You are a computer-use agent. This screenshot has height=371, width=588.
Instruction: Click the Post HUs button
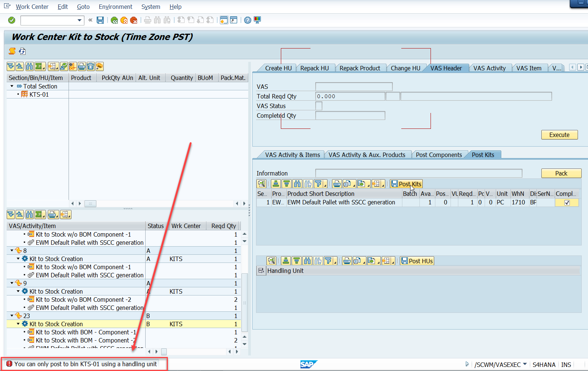pyautogui.click(x=417, y=261)
